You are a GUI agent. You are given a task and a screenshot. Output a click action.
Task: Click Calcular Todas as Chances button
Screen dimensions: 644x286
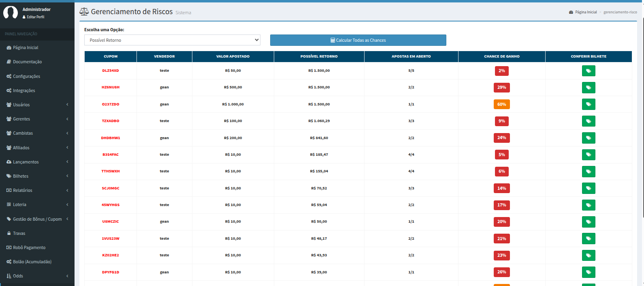[x=358, y=40]
